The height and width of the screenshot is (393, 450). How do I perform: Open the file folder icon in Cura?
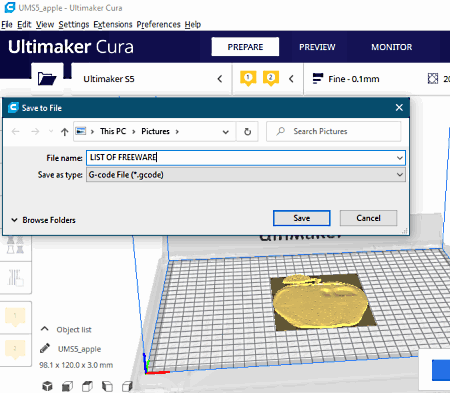(47, 79)
